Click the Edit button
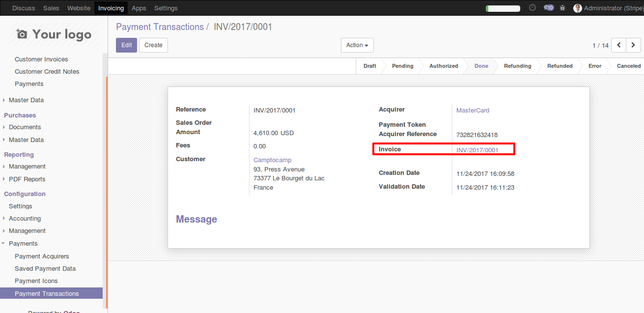644x313 pixels. pyautogui.click(x=127, y=45)
